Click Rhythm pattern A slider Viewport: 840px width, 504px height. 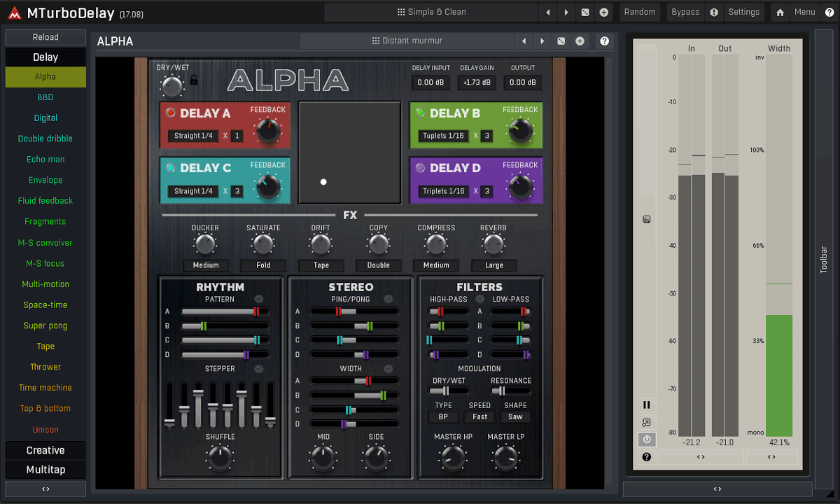point(225,312)
